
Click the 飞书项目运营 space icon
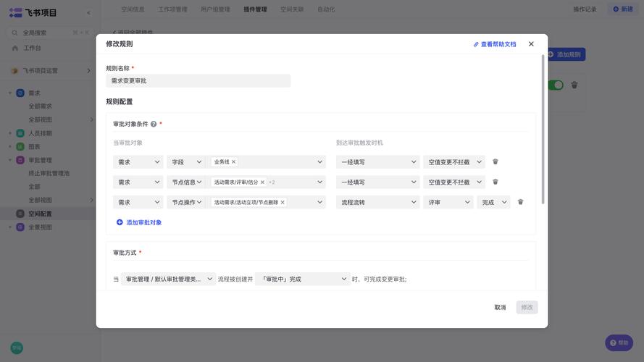[x=14, y=71]
